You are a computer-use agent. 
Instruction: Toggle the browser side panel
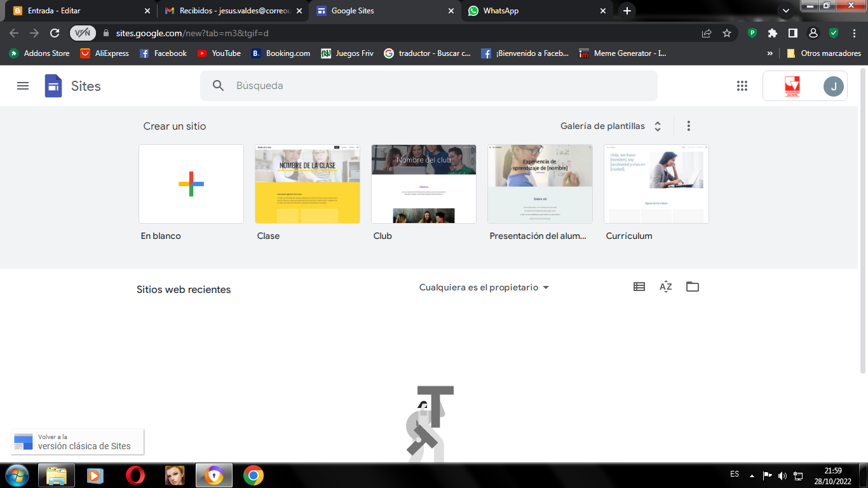coord(793,33)
